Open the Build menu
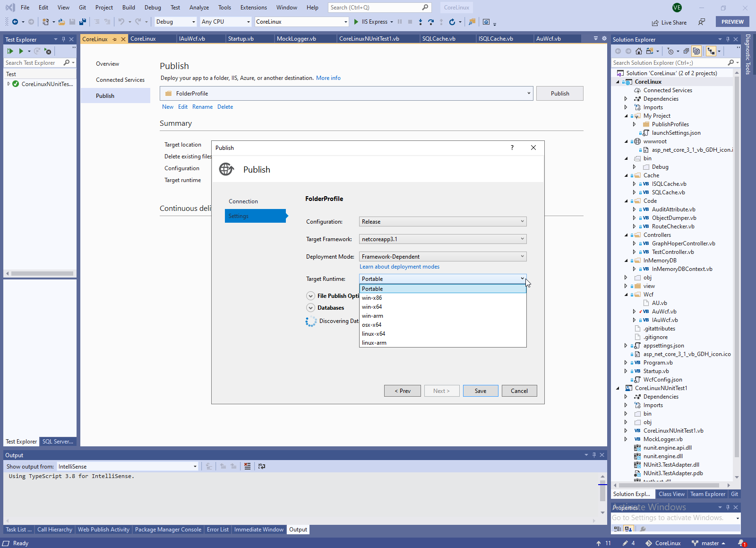 pos(129,8)
